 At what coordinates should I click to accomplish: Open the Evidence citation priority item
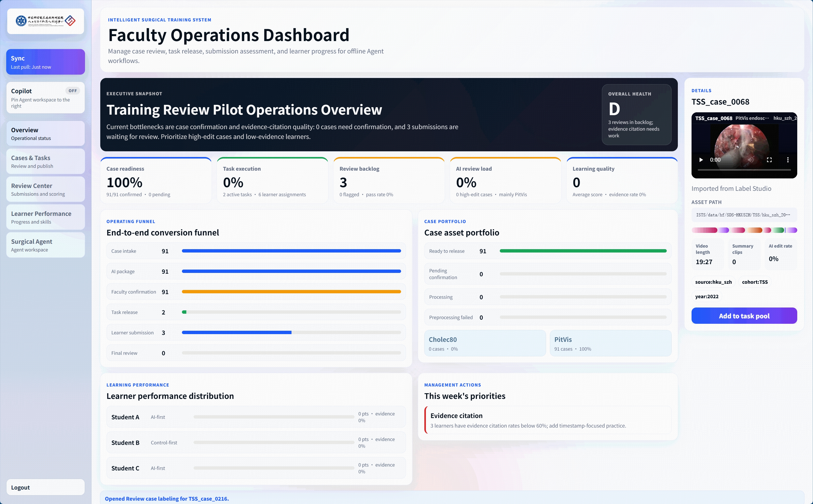[548, 420]
